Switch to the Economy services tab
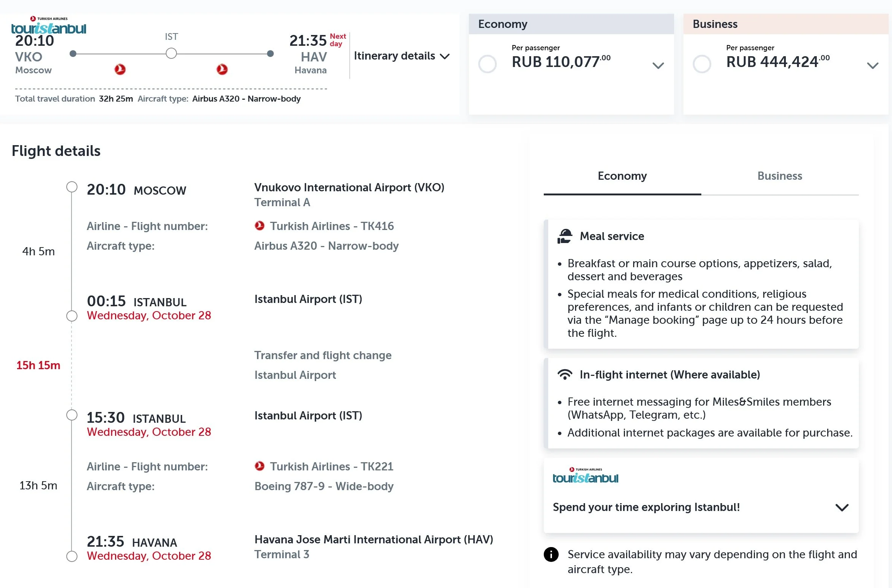The width and height of the screenshot is (892, 588). [622, 176]
